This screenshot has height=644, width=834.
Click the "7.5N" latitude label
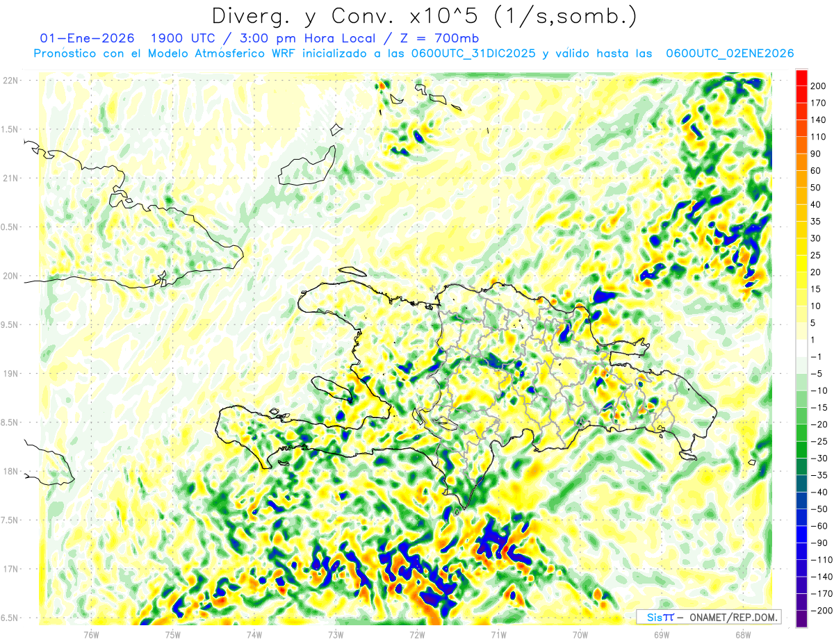click(x=10, y=520)
